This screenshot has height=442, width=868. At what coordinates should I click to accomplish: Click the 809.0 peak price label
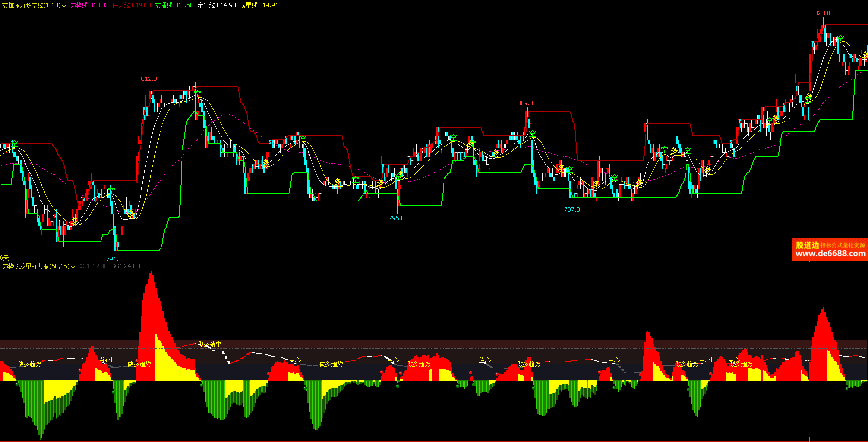click(525, 103)
